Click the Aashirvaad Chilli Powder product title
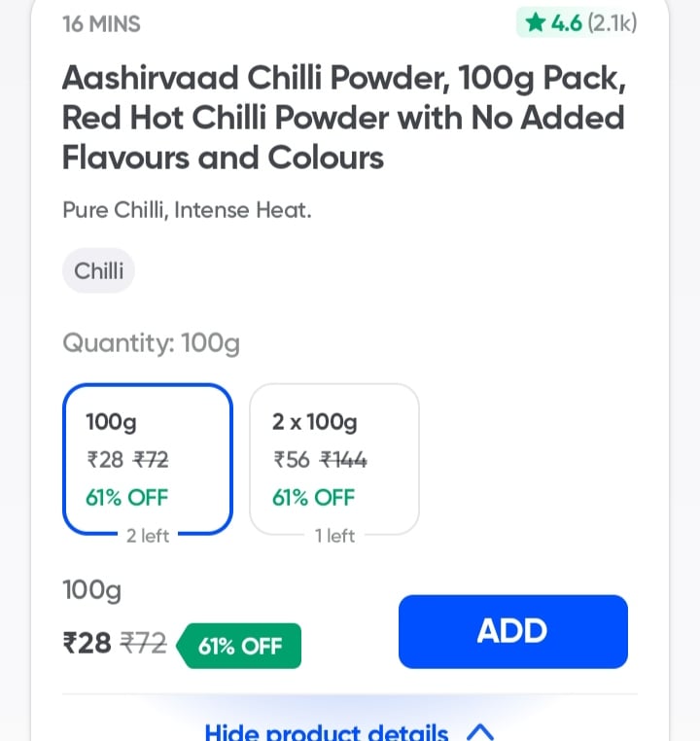The width and height of the screenshot is (700, 741). pos(344,118)
